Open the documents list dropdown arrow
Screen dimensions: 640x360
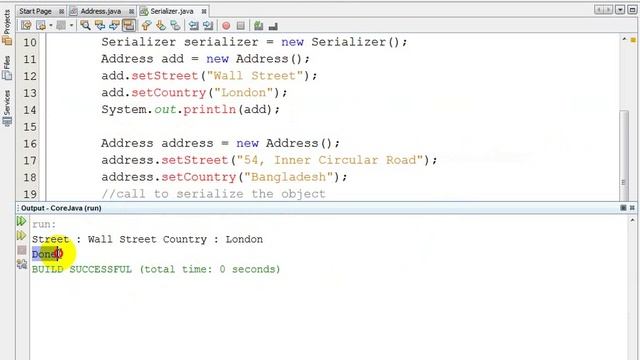(x=620, y=10)
